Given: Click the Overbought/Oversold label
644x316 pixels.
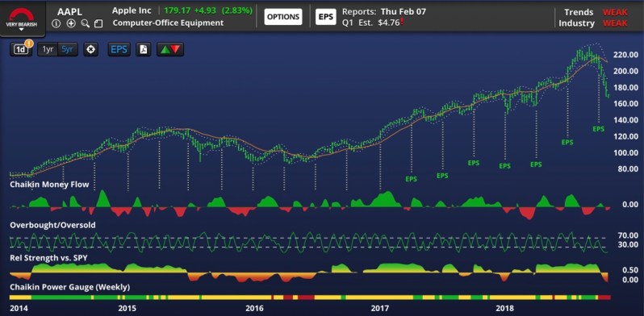Looking at the screenshot, I should pyautogui.click(x=52, y=225).
